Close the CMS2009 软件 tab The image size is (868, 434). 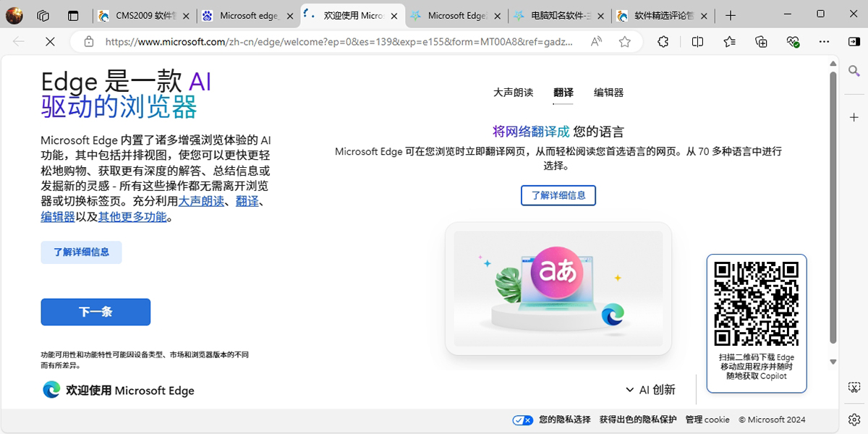[x=186, y=16]
